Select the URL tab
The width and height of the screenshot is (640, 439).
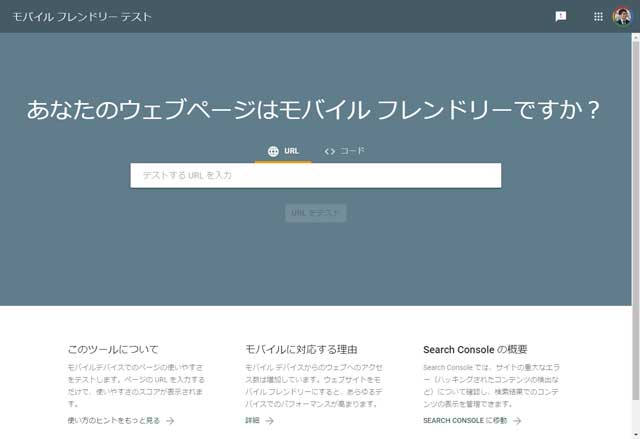[x=283, y=151]
